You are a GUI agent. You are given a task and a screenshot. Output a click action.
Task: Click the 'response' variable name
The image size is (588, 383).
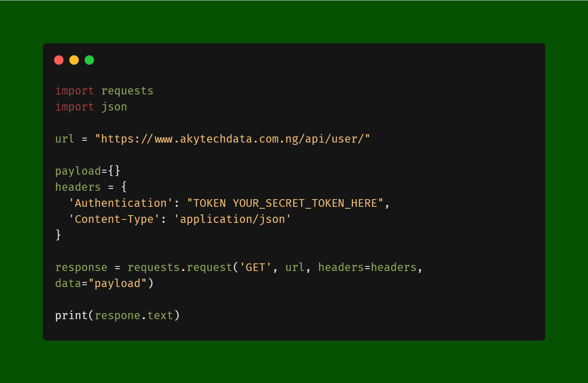[x=81, y=267]
